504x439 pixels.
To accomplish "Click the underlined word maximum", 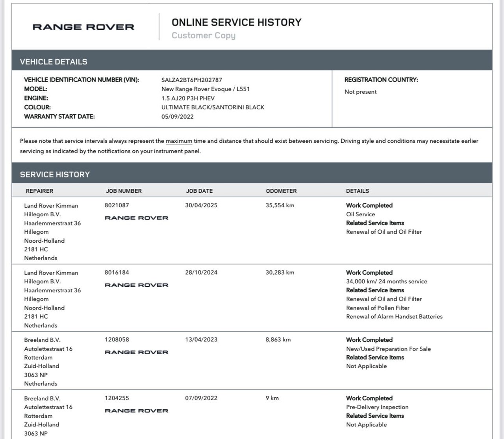I will point(179,141).
